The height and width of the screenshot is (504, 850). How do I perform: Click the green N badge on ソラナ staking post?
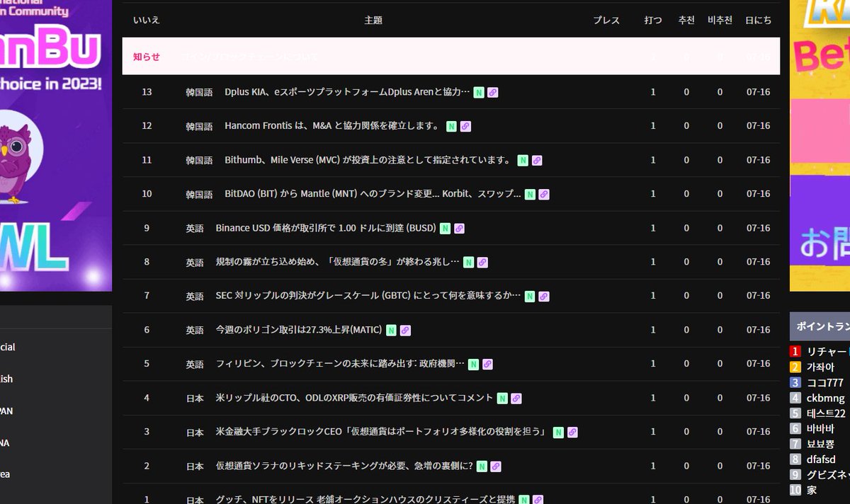[x=482, y=466]
